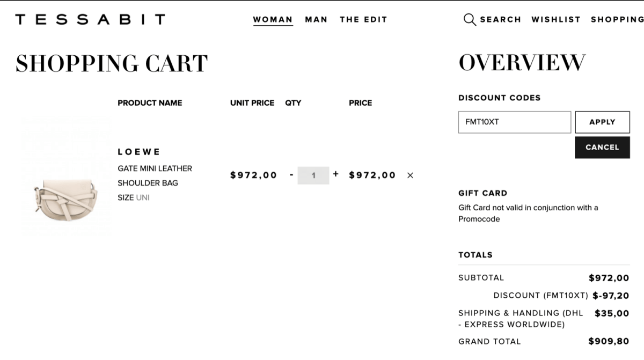The width and height of the screenshot is (644, 360).
Task: Click the SEARCH label
Action: 500,19
